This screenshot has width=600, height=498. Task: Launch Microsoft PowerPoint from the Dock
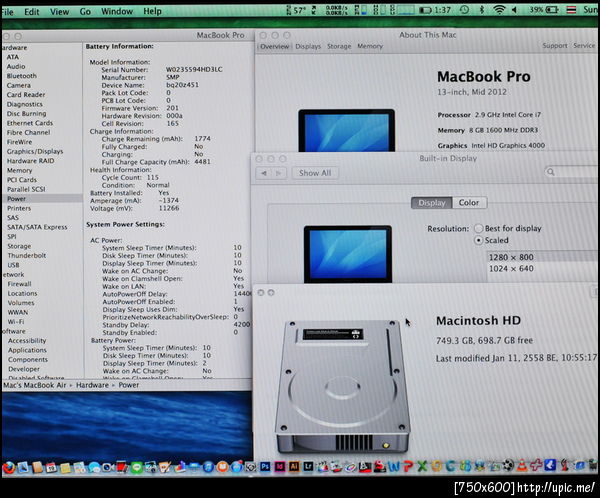(408, 467)
